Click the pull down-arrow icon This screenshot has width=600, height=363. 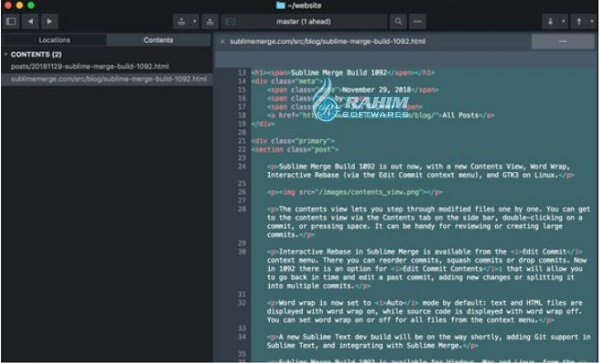click(550, 22)
